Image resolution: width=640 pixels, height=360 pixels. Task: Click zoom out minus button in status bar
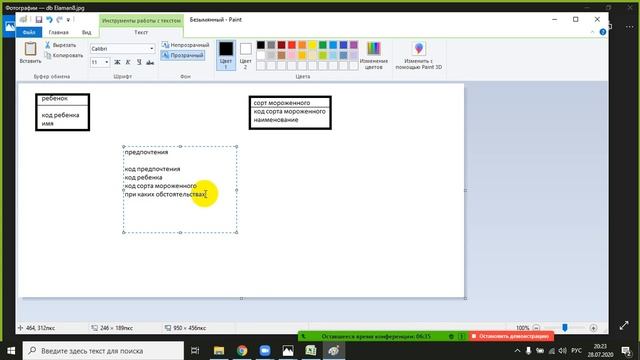pyautogui.click(x=536, y=328)
